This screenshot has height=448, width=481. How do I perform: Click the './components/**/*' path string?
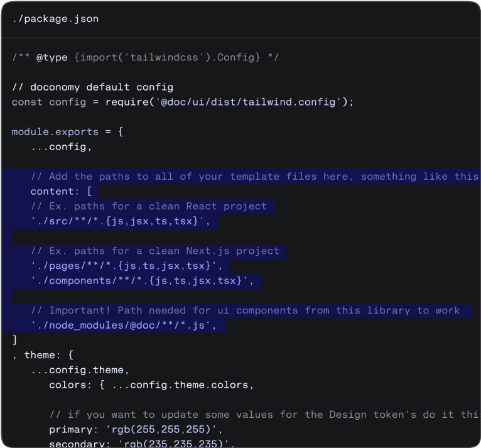pyautogui.click(x=142, y=281)
